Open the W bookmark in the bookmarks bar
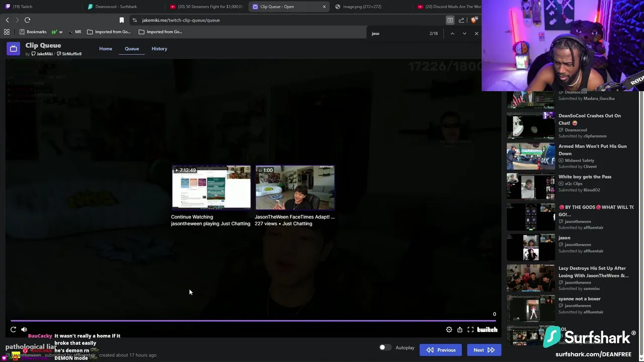The height and width of the screenshot is (362, 644). point(57,32)
